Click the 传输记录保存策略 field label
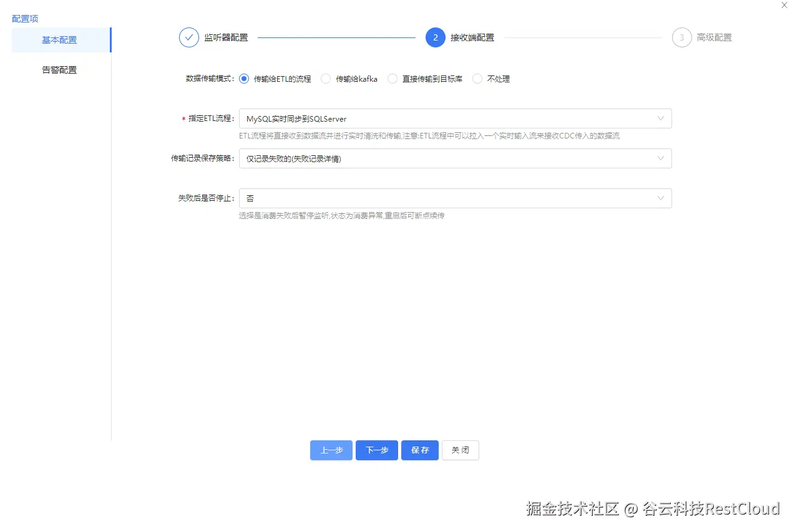 202,158
